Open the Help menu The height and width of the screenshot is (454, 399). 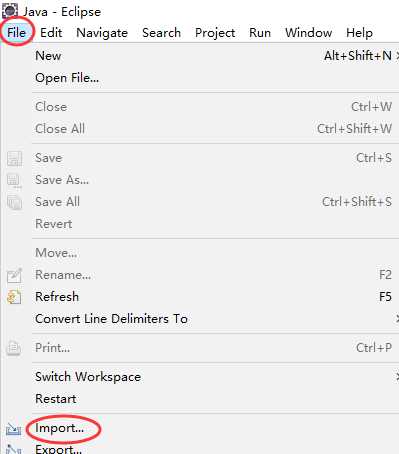coord(359,33)
